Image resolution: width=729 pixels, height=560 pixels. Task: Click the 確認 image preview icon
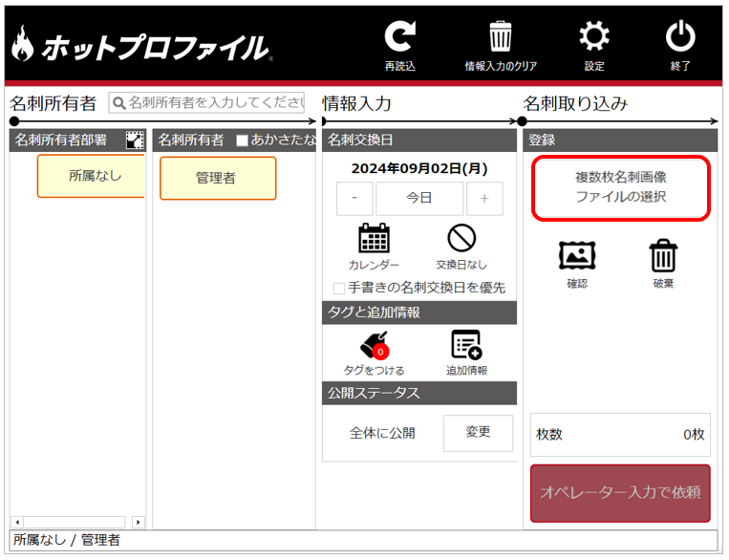[577, 255]
